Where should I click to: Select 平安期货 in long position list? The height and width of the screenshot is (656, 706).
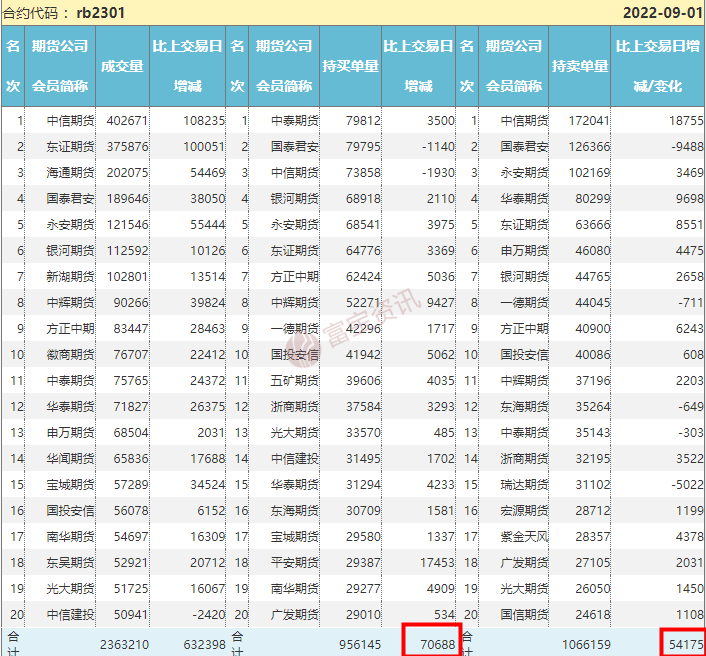point(295,561)
